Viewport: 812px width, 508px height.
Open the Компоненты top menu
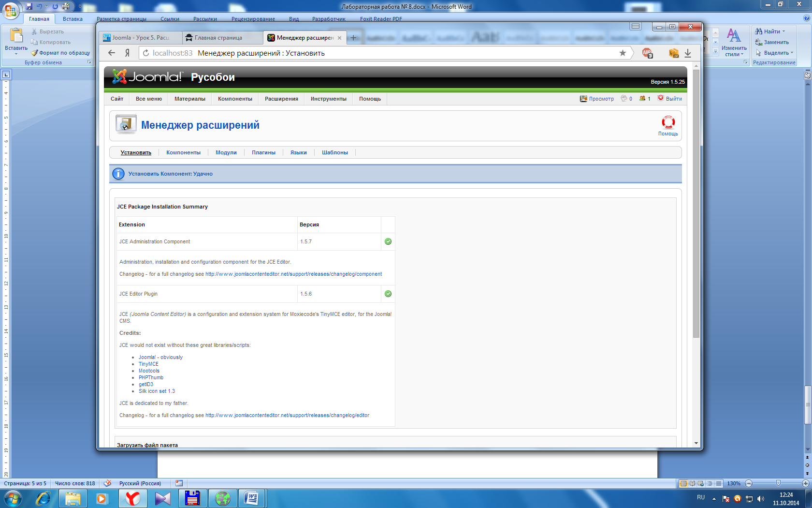coord(235,99)
